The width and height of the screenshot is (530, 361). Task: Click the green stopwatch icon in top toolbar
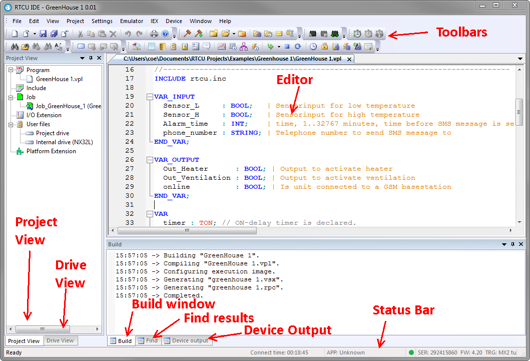357,33
